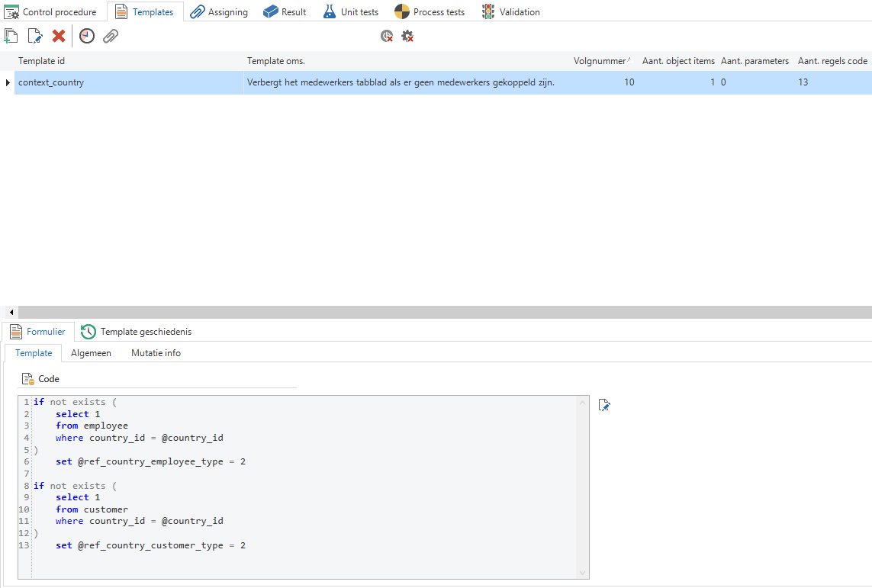This screenshot has width=872, height=588.
Task: Click the grid's horizontal scrollbar left arrow
Action: (11, 313)
